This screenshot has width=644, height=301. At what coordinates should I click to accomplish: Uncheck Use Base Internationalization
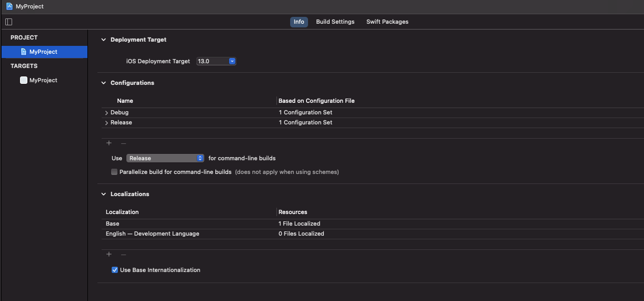(115, 270)
